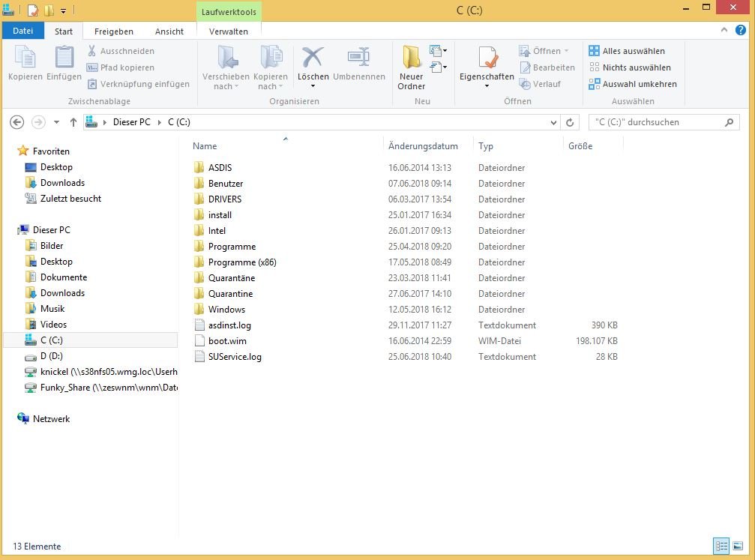The image size is (755, 560).
Task: Expand the Eigenschaften dropdown arrow
Action: [487, 86]
